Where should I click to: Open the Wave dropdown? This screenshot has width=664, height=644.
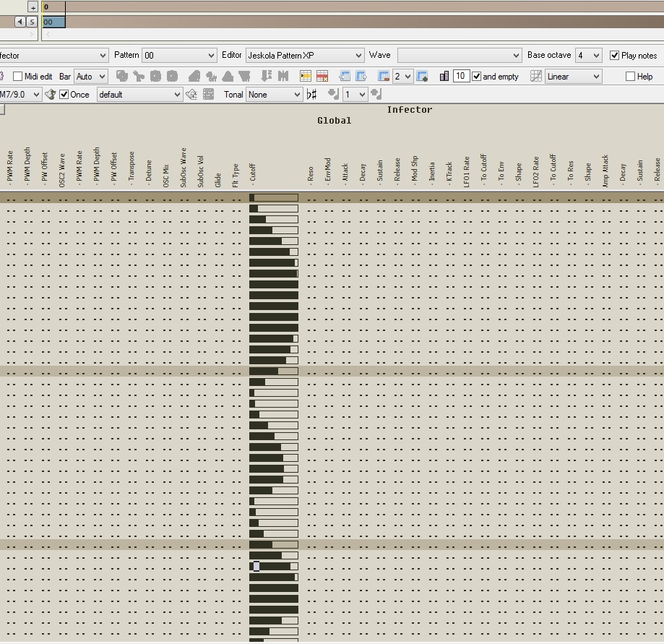(460, 55)
